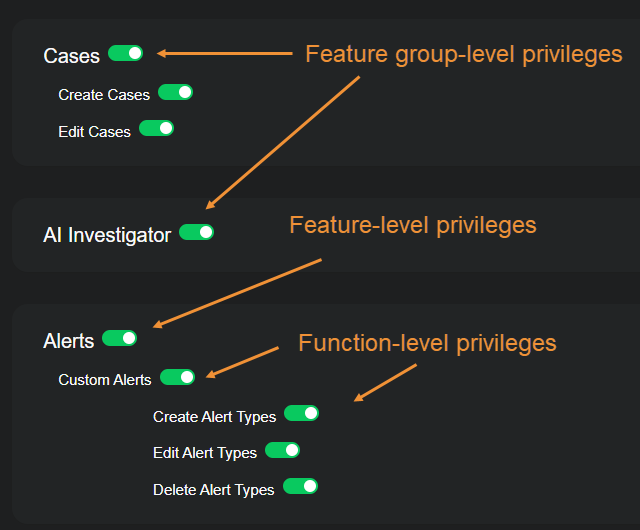Viewport: 640px width, 530px height.
Task: Disable the Create Cases toggle
Action: pyautogui.click(x=175, y=92)
